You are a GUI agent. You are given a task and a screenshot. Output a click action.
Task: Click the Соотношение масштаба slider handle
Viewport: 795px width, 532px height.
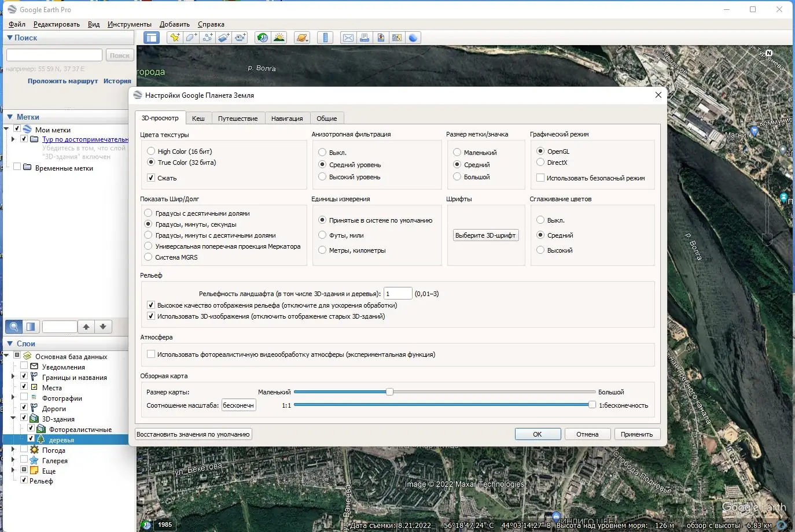click(592, 405)
